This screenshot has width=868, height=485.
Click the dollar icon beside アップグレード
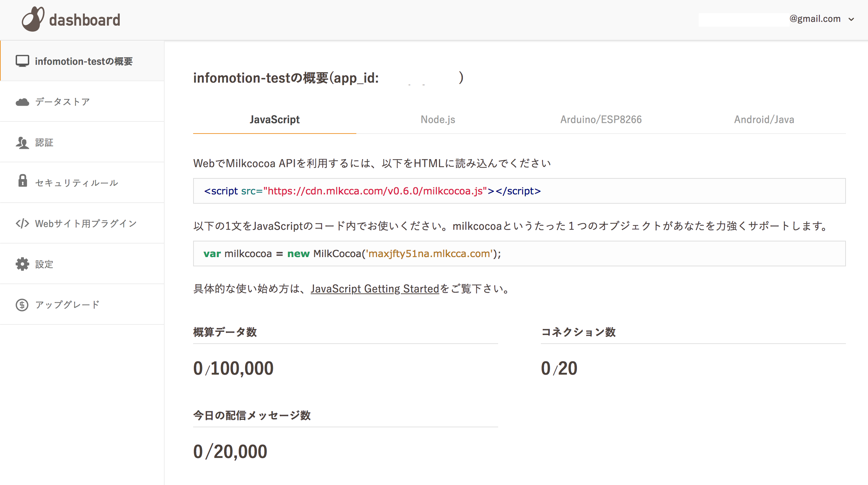click(22, 304)
